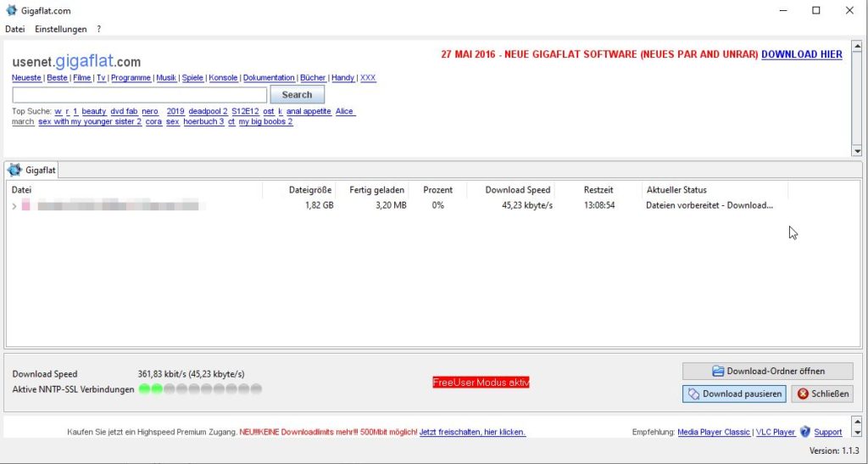Click top search term 'dvd fab'
The width and height of the screenshot is (868, 464).
(x=124, y=111)
